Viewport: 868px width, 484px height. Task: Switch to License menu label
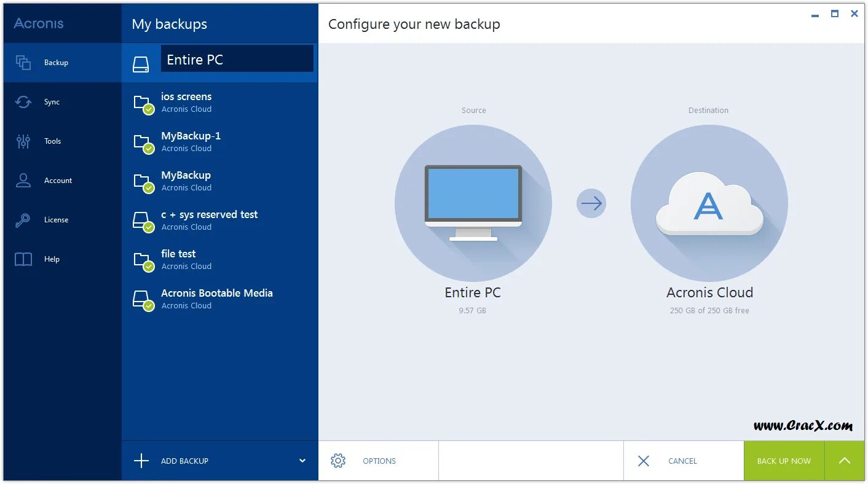[x=56, y=220]
